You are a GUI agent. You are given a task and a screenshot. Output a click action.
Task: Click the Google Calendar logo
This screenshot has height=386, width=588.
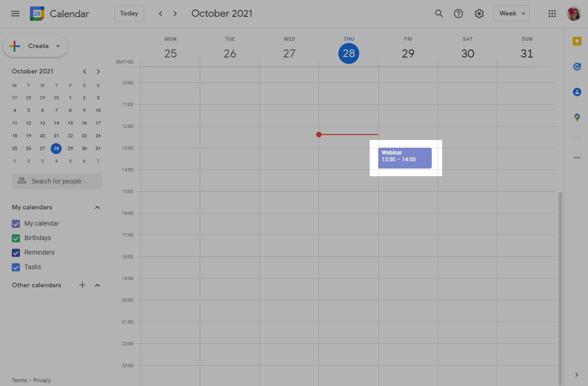pyautogui.click(x=37, y=14)
